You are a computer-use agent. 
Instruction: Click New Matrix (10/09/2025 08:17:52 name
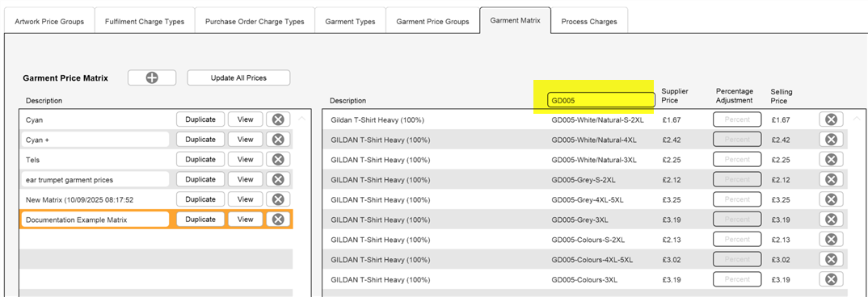coord(80,199)
